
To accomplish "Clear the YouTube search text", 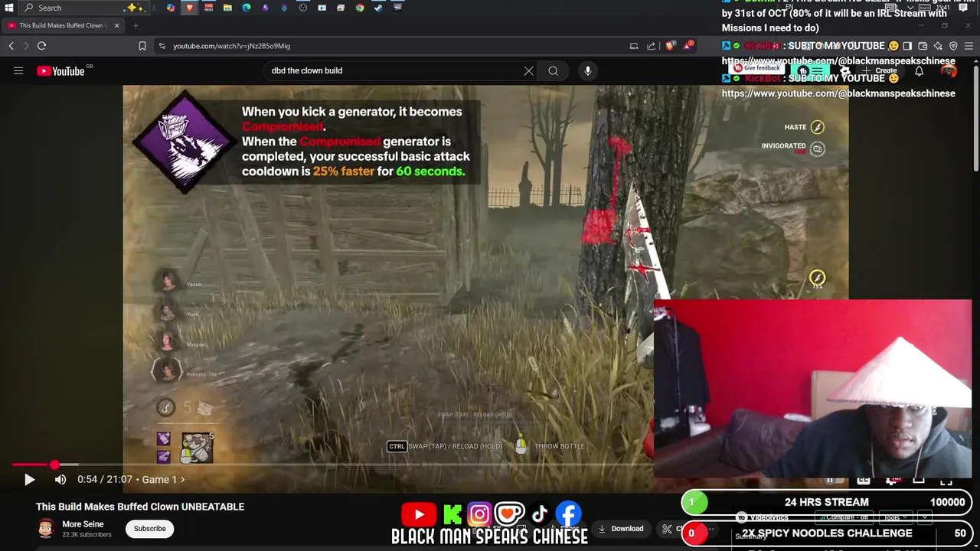I will pos(528,70).
